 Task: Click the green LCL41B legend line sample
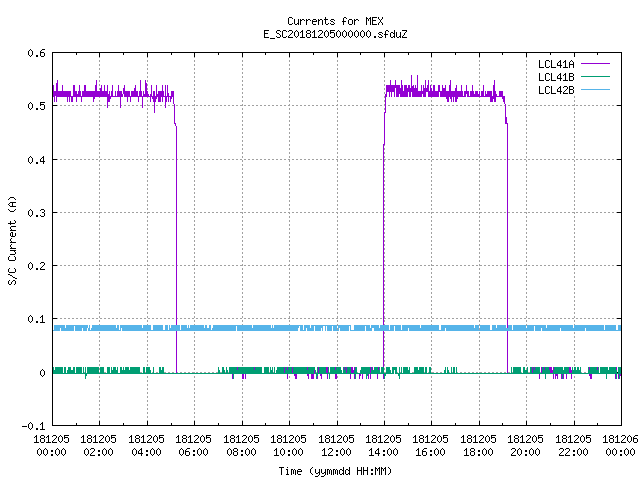coord(595,76)
